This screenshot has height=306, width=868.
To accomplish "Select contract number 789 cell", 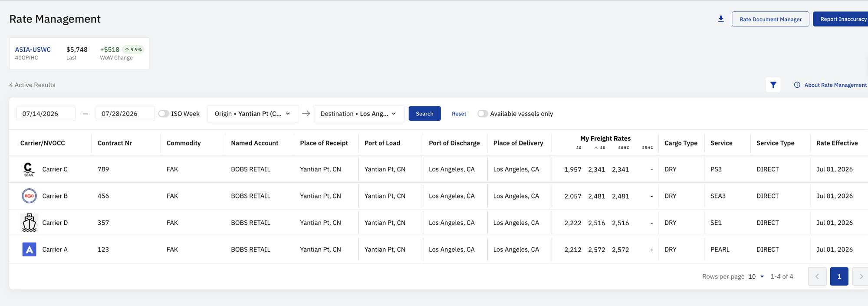I will [x=103, y=169].
